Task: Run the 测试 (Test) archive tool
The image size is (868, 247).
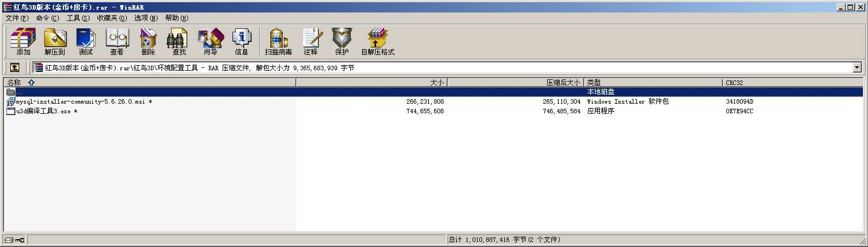Action: (86, 41)
